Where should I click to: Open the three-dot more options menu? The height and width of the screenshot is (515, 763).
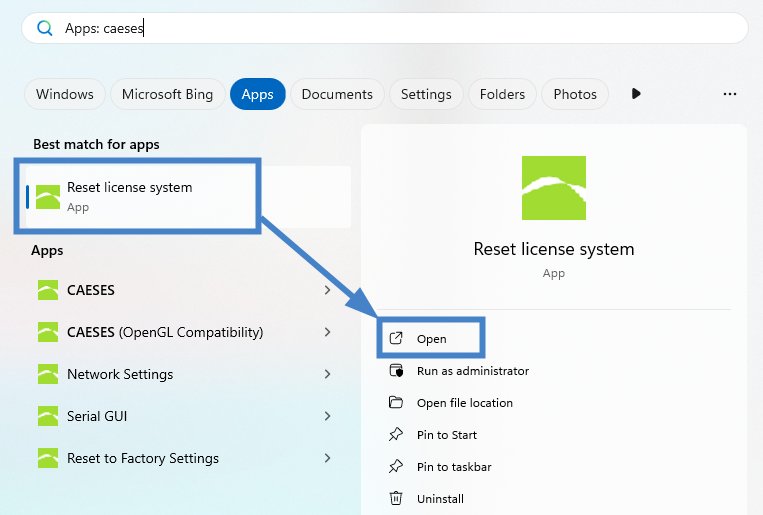click(729, 94)
